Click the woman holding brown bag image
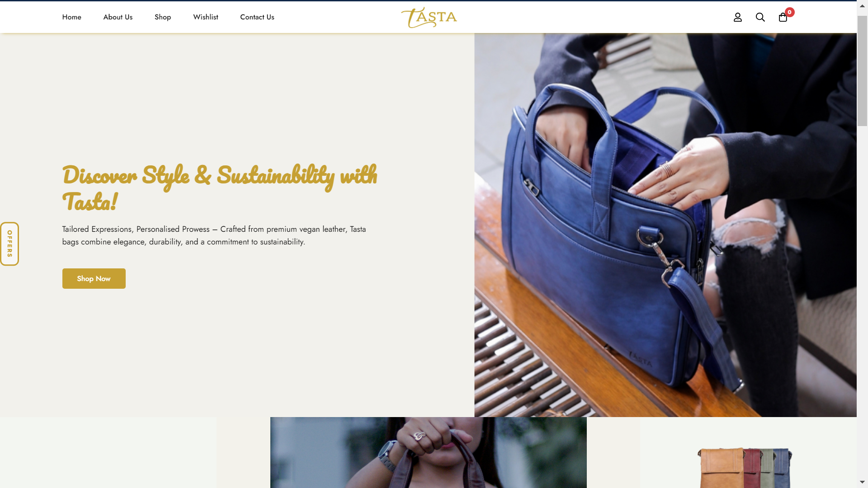The image size is (868, 488). pos(428,452)
